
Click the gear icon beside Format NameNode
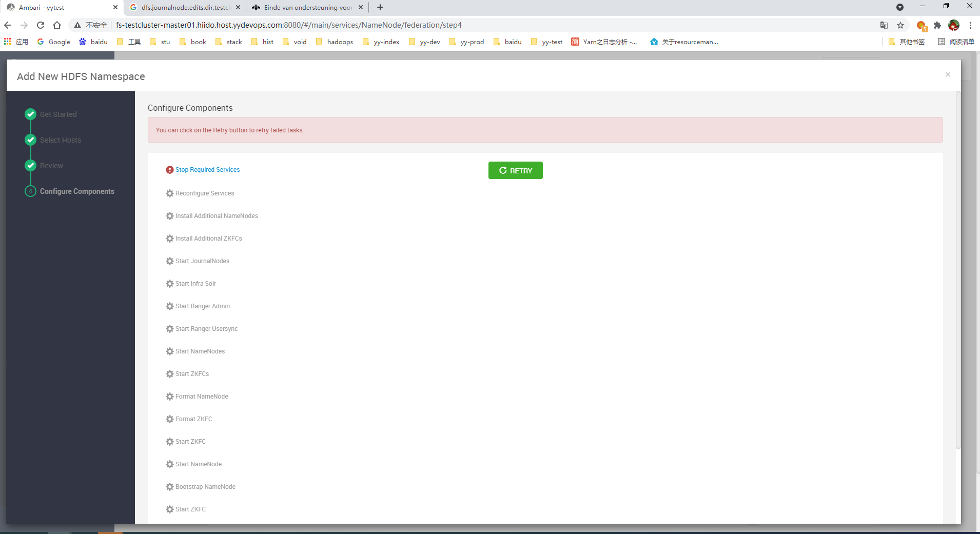(169, 397)
